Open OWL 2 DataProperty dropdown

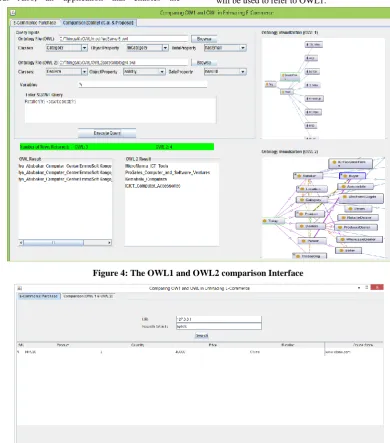[x=225, y=72]
